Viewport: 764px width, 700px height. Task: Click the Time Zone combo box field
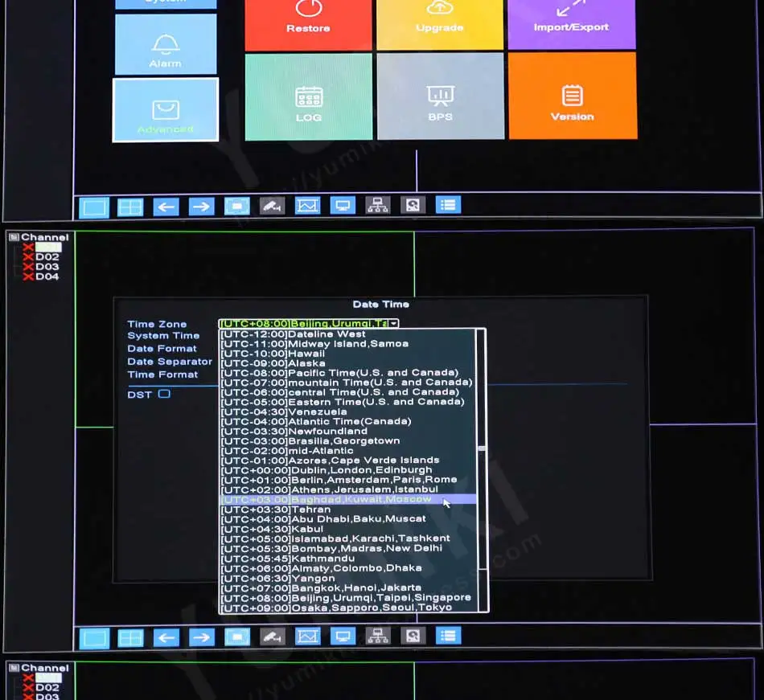click(309, 323)
